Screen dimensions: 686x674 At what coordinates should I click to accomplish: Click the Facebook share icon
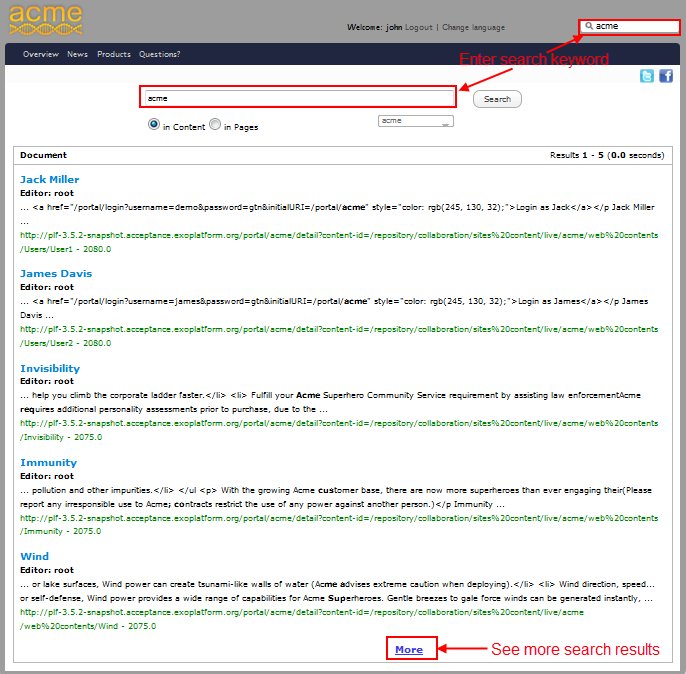666,77
